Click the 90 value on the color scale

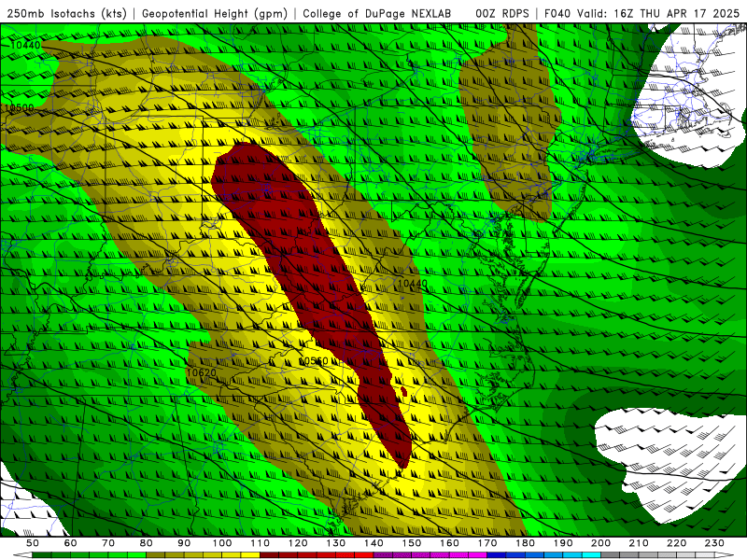(184, 543)
